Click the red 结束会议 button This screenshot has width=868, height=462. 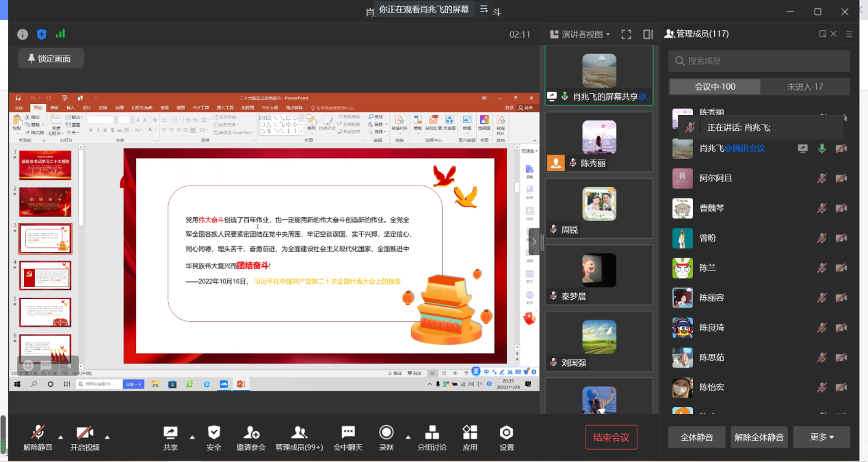pos(611,437)
